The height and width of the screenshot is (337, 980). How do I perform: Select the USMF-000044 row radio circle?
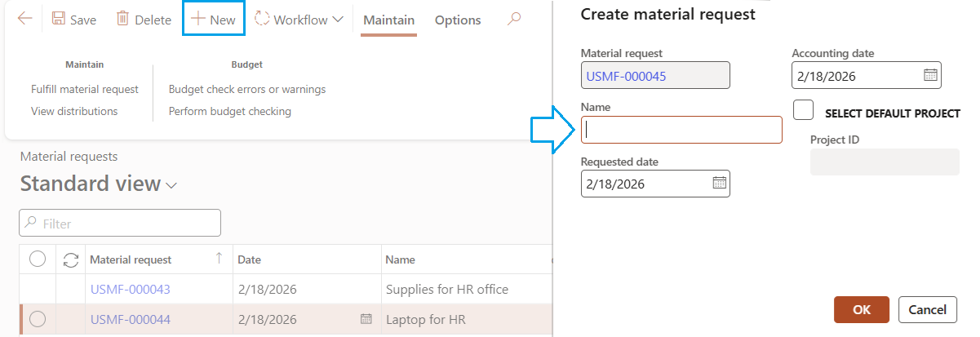(38, 319)
